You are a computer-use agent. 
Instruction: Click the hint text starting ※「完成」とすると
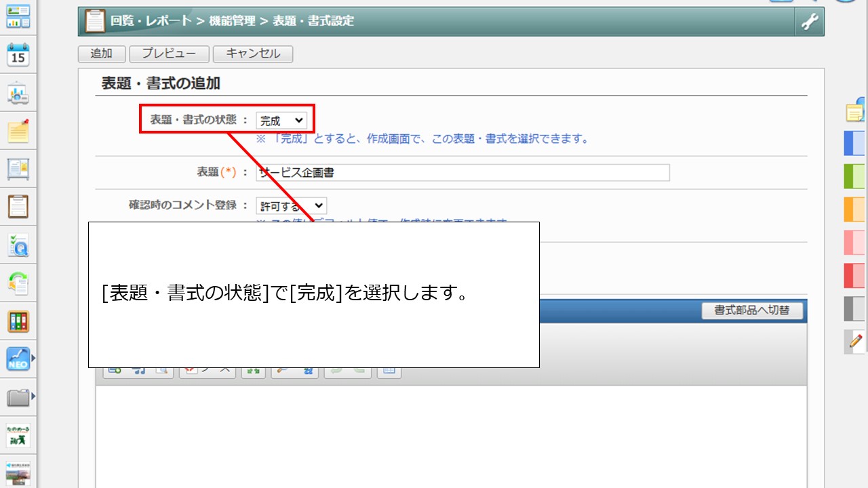[422, 139]
